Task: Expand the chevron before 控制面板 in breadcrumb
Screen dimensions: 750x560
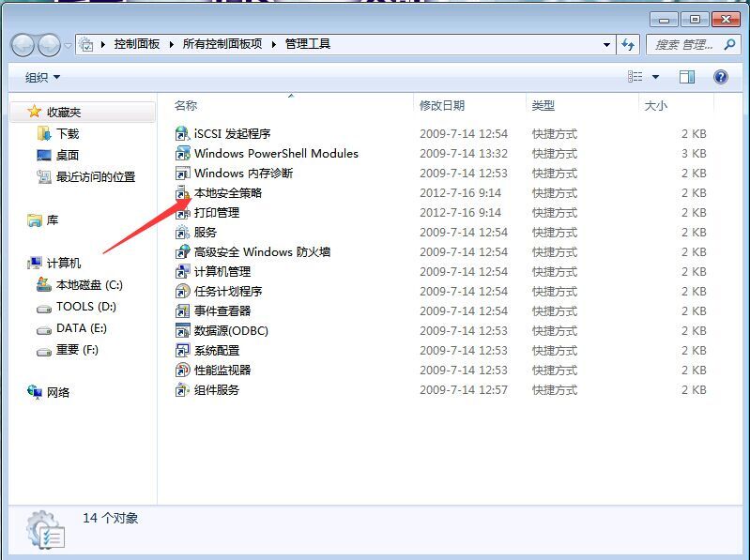Action: pyautogui.click(x=103, y=44)
